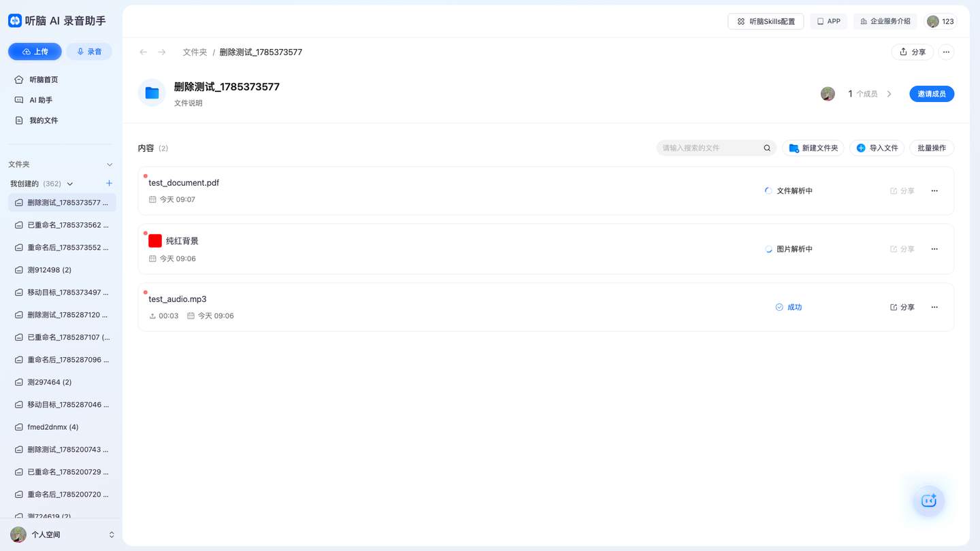Go forward with right arrow
This screenshot has height=551, width=980.
pyautogui.click(x=162, y=52)
